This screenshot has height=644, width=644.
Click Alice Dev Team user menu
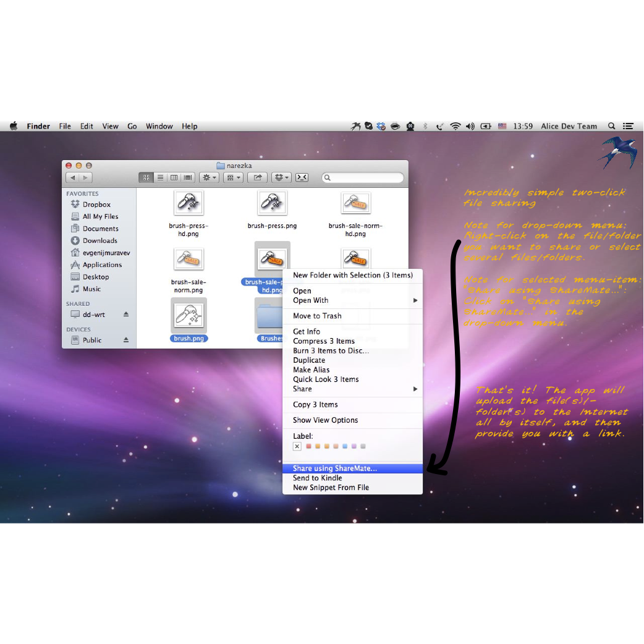pyautogui.click(x=569, y=126)
